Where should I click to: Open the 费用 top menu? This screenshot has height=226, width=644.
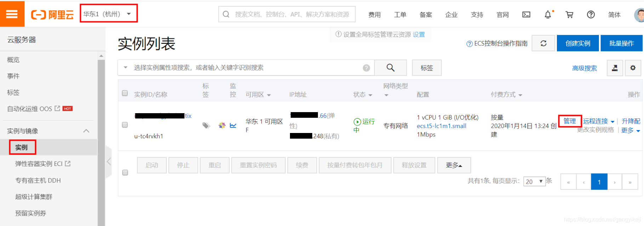click(x=375, y=15)
